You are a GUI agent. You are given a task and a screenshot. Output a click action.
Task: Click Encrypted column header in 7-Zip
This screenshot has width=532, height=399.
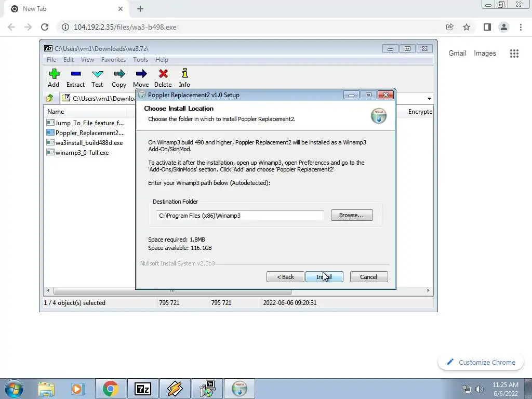coord(419,112)
